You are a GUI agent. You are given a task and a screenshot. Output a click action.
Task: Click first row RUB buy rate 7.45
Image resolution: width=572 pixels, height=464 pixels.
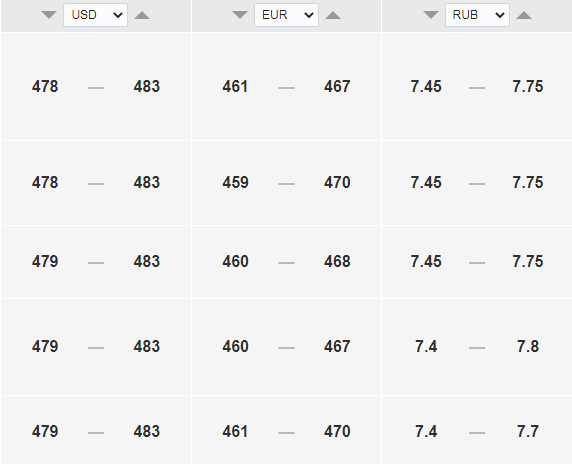pyautogui.click(x=426, y=87)
